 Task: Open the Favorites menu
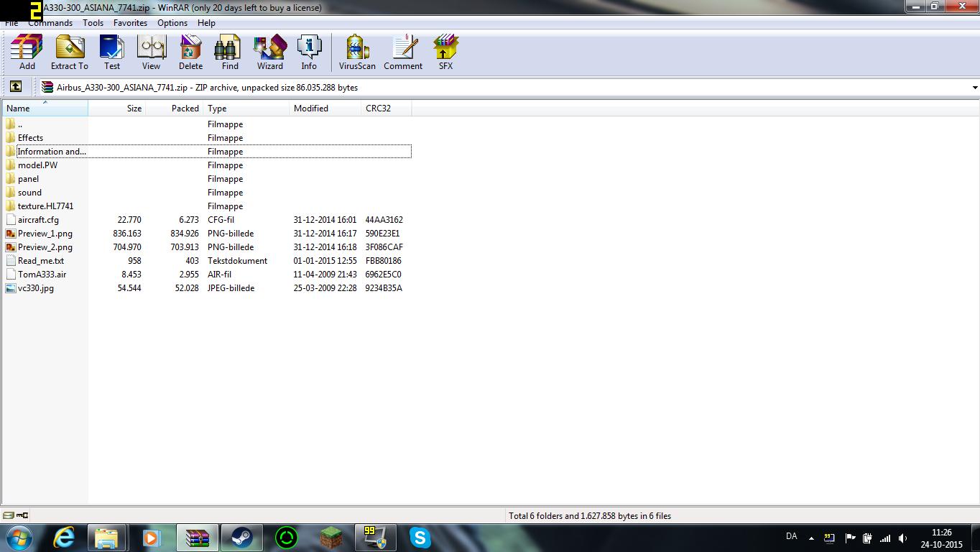(x=130, y=23)
